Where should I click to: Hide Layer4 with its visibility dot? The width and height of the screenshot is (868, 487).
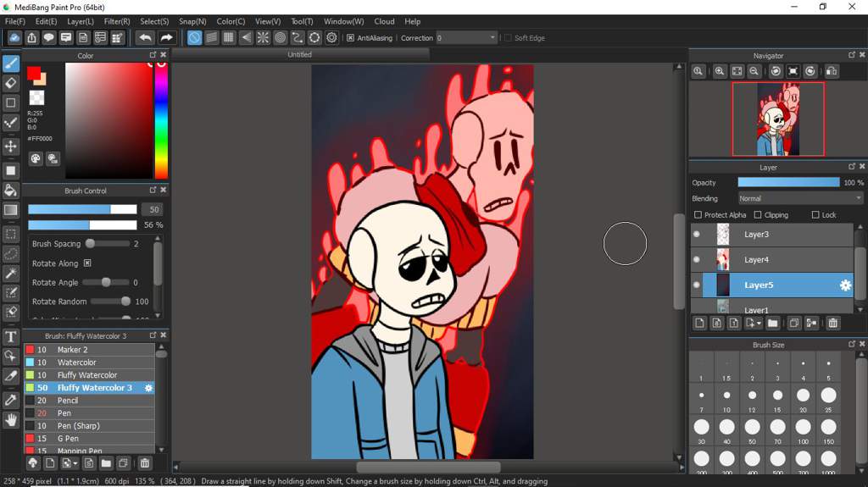697,259
